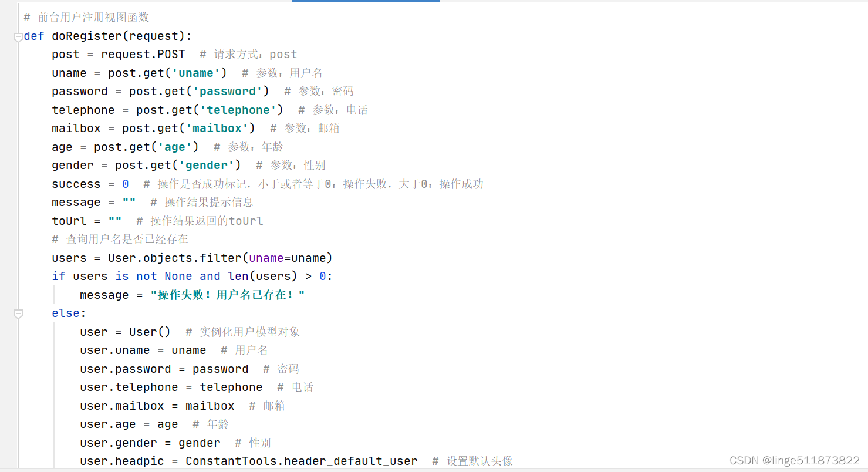Screen dimensions: 868x472
Task: Click the string 'uname' in post.get call
Action: coord(196,73)
